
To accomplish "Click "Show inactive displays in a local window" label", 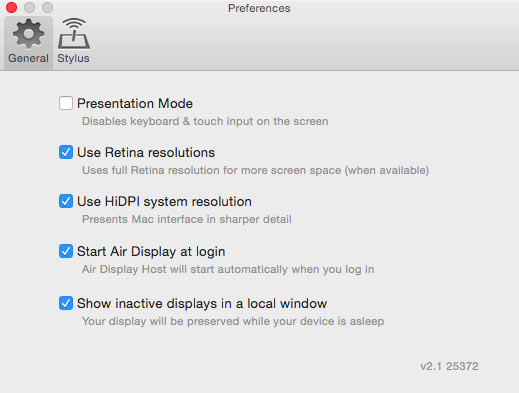I will tap(202, 304).
